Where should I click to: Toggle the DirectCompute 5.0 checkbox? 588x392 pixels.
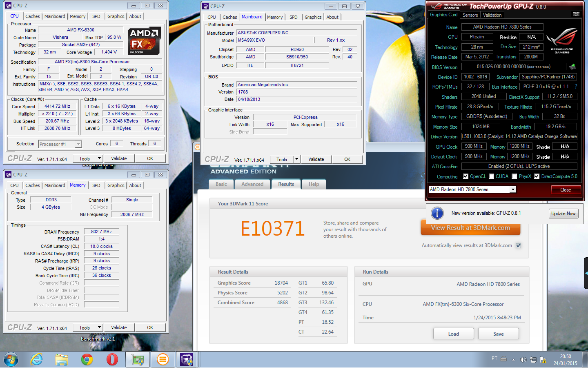pyautogui.click(x=537, y=176)
